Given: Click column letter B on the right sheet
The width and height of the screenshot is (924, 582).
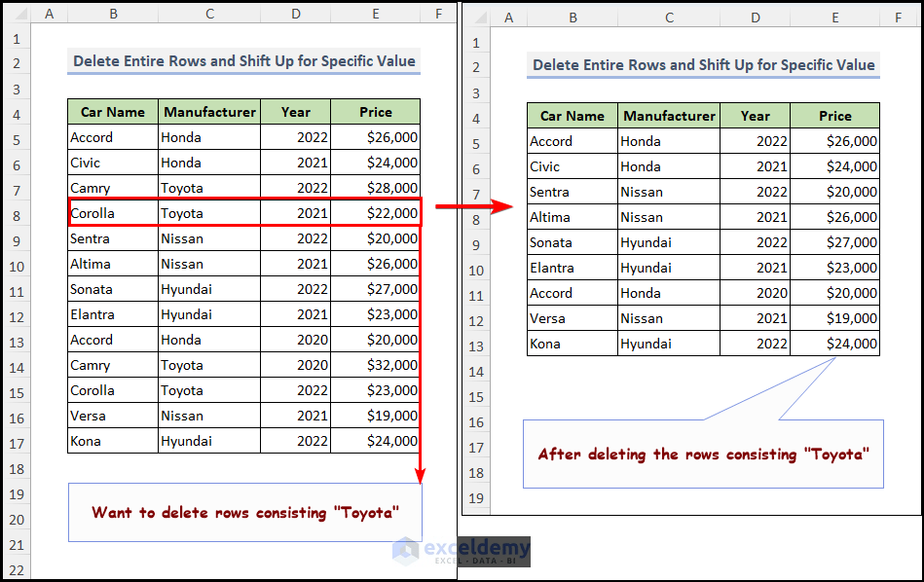Looking at the screenshot, I should tap(573, 17).
